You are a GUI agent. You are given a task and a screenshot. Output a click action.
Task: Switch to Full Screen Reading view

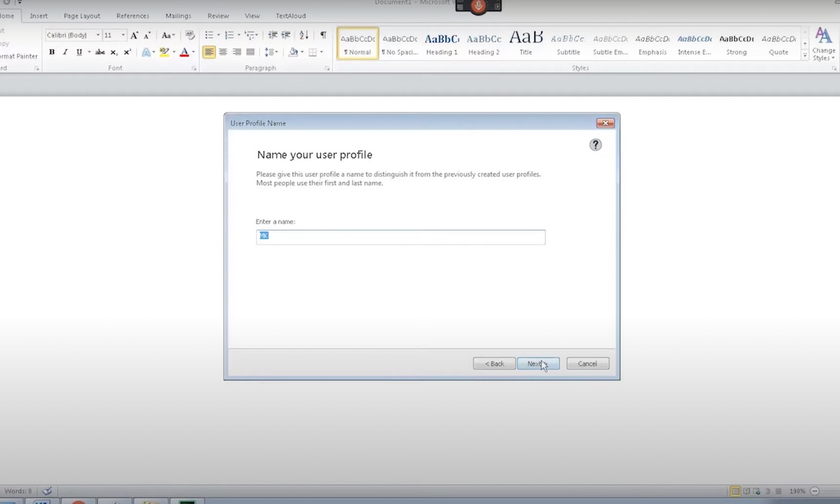pos(746,492)
